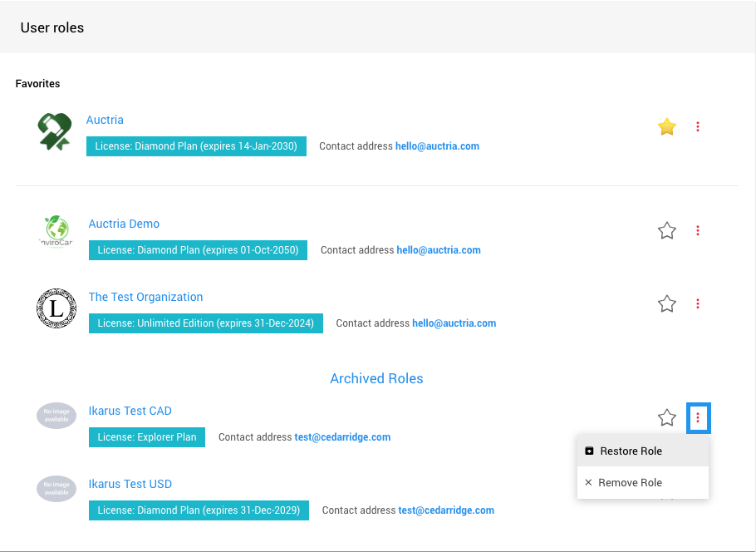Expand The Test Organization's kebab menu
The width and height of the screenshot is (756, 552).
click(698, 303)
